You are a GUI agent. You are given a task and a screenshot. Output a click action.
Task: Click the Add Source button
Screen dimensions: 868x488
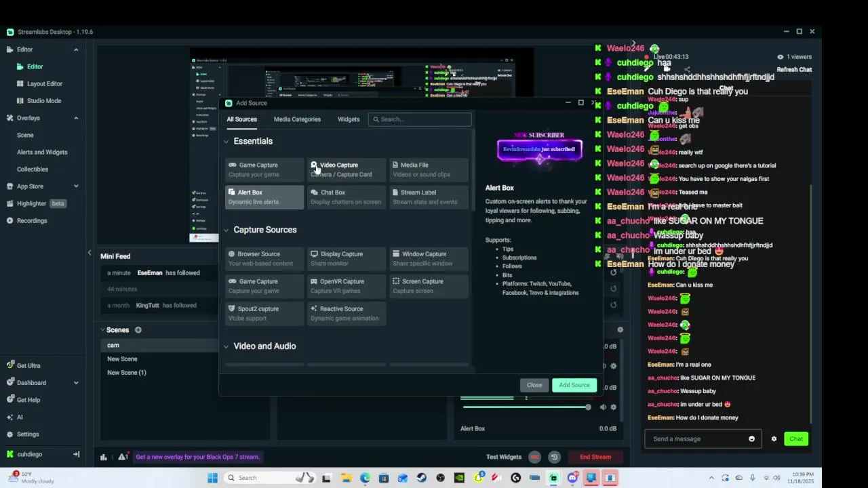[x=574, y=385]
